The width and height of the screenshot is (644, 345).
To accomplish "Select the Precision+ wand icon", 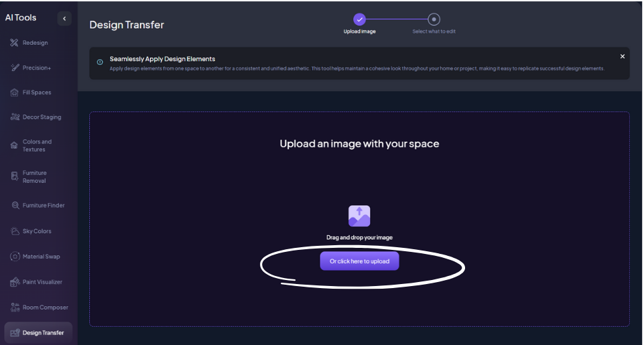I will 15,68.
